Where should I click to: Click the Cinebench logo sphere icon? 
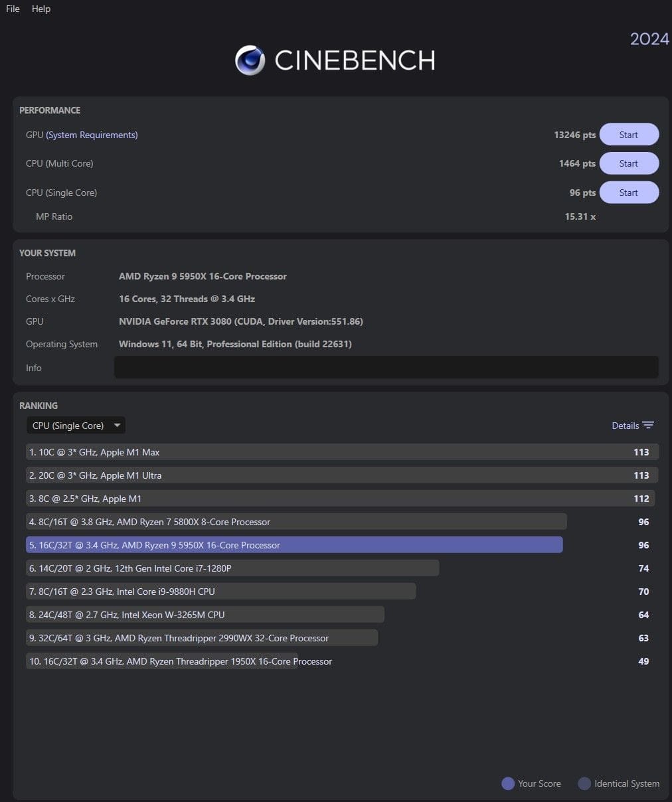[250, 60]
